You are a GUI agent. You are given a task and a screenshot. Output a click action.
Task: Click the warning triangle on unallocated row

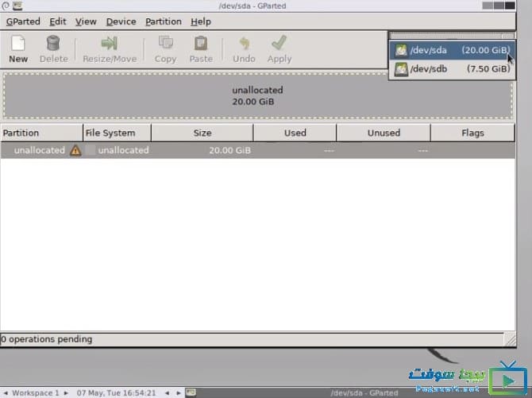(x=75, y=150)
